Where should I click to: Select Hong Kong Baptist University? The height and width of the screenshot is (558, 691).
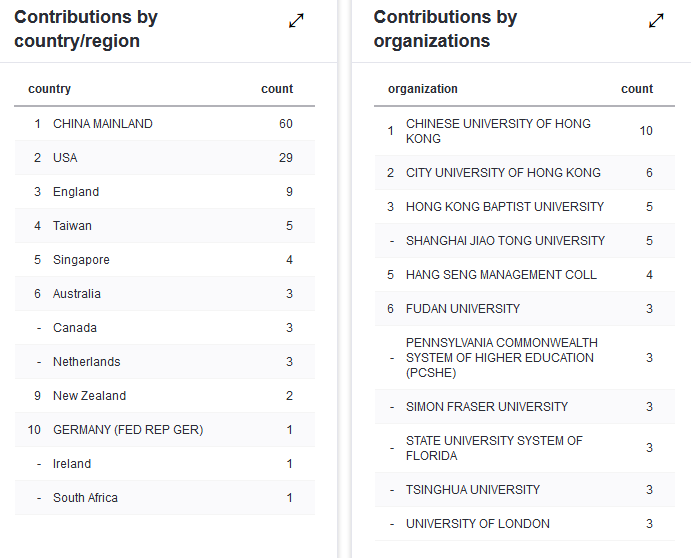click(505, 207)
